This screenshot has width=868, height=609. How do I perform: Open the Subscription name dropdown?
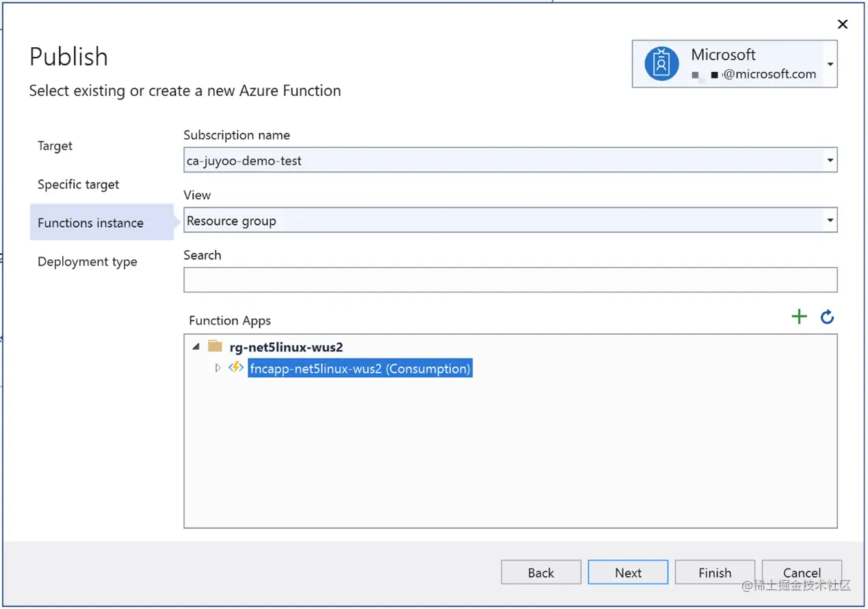click(830, 161)
